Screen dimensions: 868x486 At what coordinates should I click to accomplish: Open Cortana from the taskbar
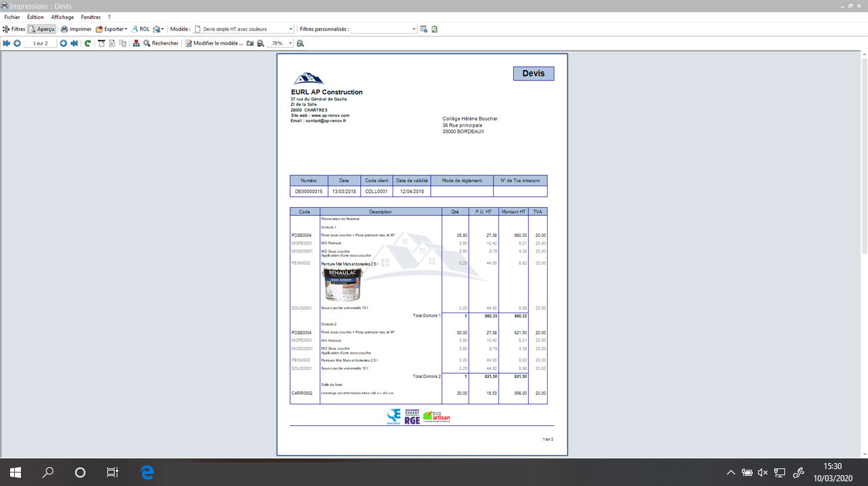click(80, 473)
